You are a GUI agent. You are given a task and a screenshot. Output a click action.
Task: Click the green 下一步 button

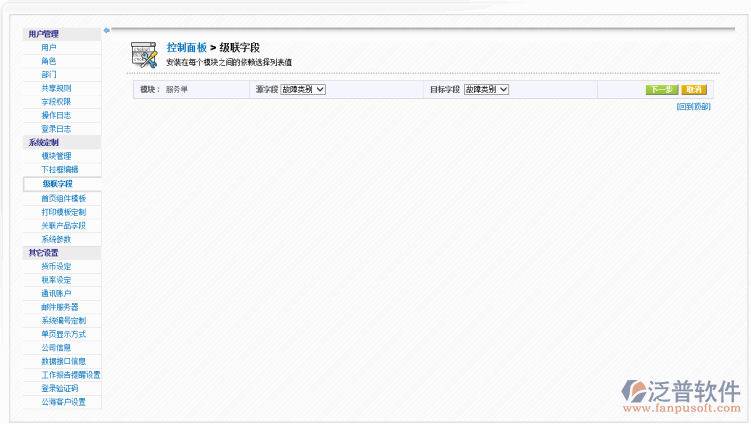pos(661,90)
